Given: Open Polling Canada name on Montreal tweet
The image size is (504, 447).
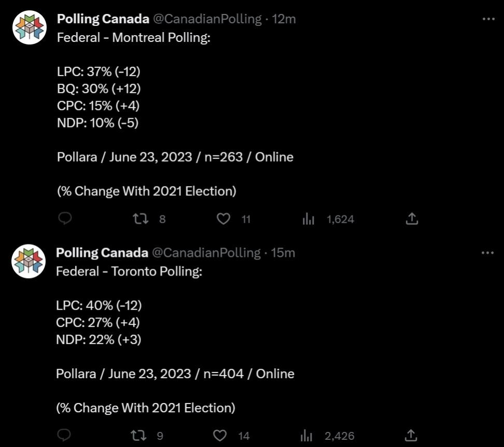Looking at the screenshot, I should coord(103,19).
